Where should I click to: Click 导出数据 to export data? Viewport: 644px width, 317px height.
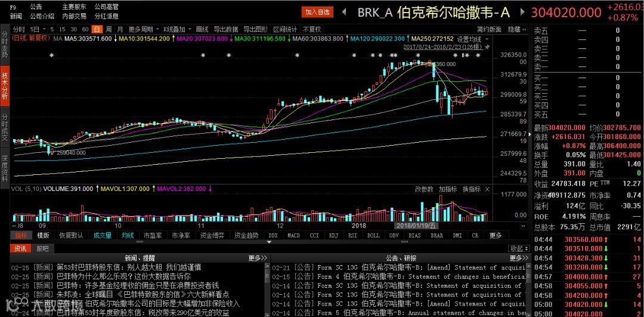[x=226, y=30]
